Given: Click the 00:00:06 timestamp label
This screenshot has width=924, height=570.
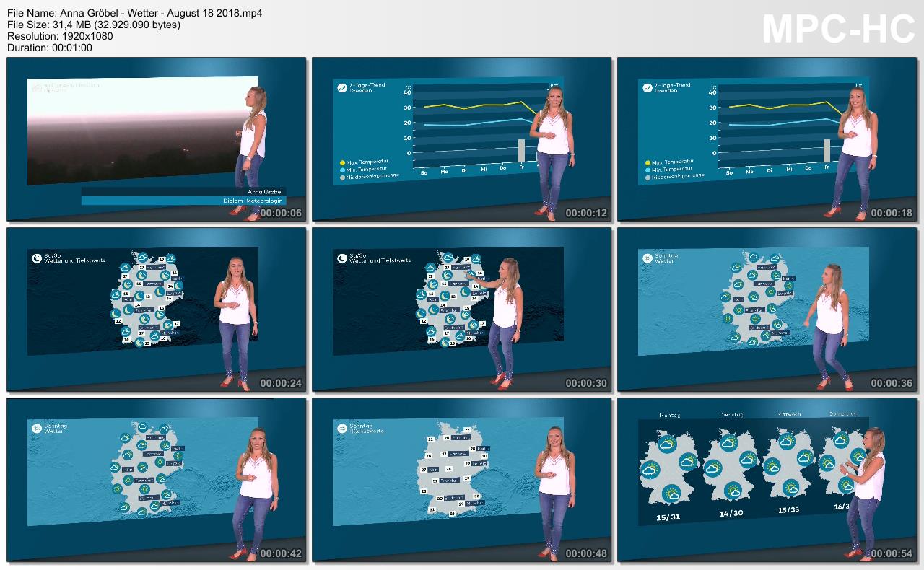Looking at the screenshot, I should 281,214.
